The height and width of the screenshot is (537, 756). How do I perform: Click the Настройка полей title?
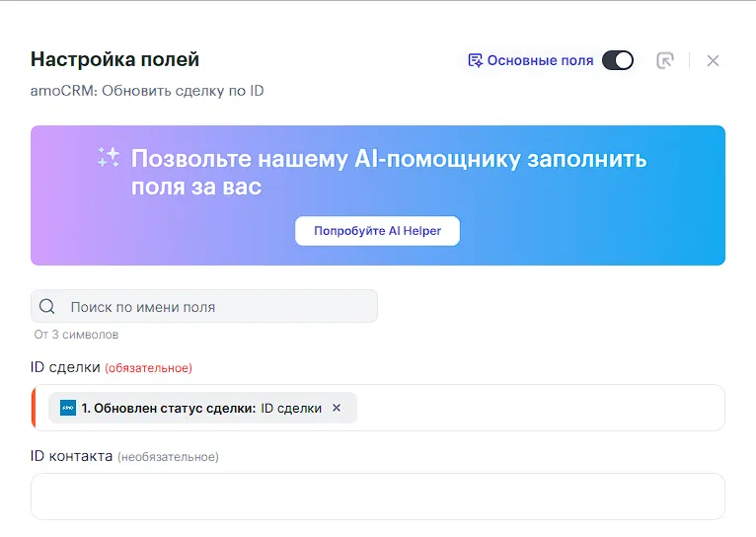114,59
